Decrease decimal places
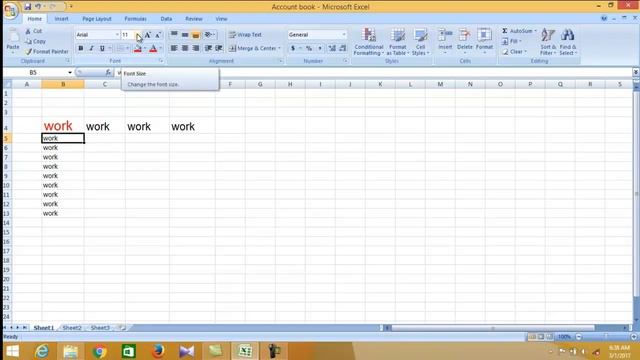640x360 pixels. coord(342,49)
